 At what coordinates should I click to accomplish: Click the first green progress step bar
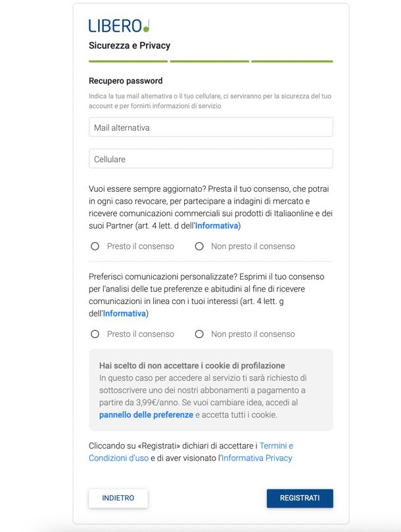128,61
